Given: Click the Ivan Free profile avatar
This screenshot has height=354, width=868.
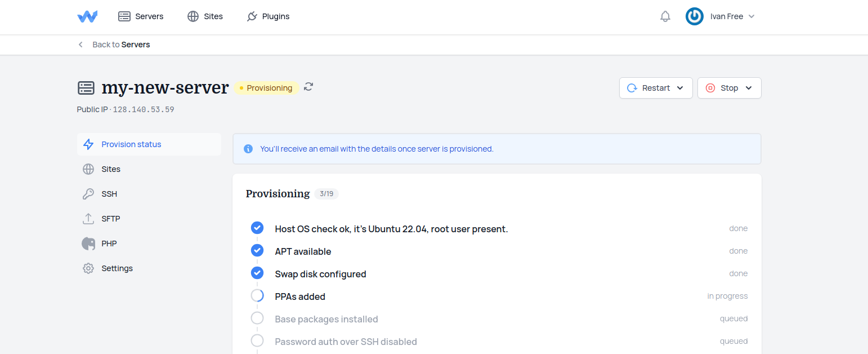Looking at the screenshot, I should [x=694, y=16].
